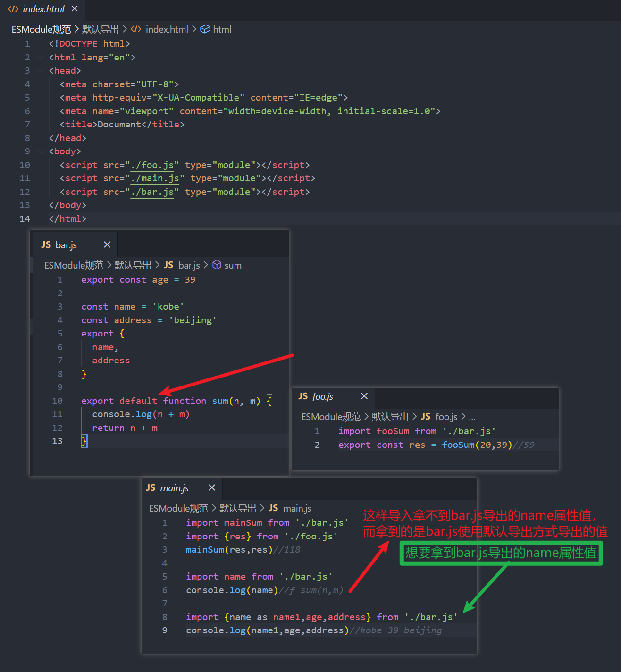
Task: Open the main.js editor tab
Action: [x=182, y=488]
